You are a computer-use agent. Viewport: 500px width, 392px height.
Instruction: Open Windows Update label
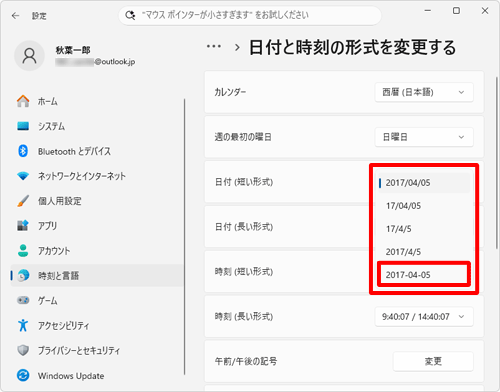[x=71, y=376]
